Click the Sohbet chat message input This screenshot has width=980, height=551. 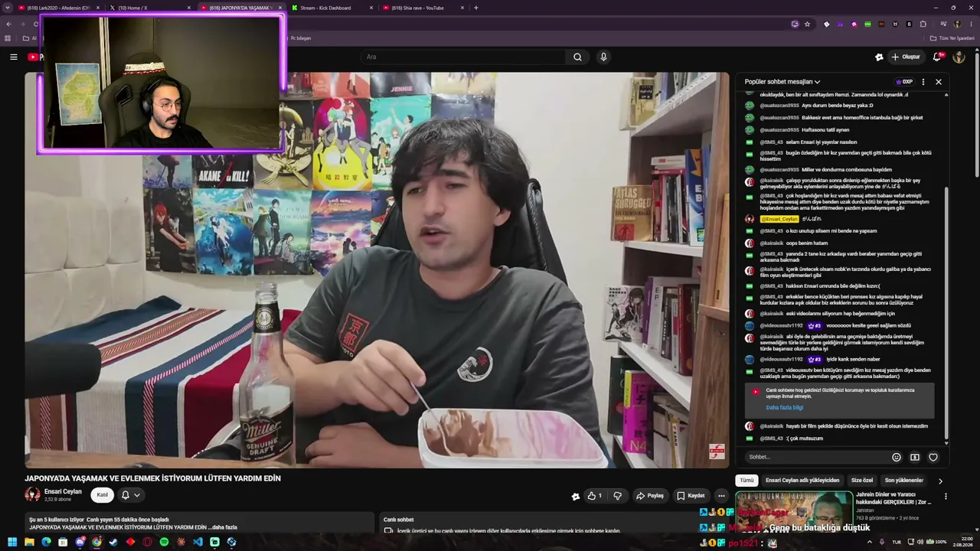tap(816, 457)
